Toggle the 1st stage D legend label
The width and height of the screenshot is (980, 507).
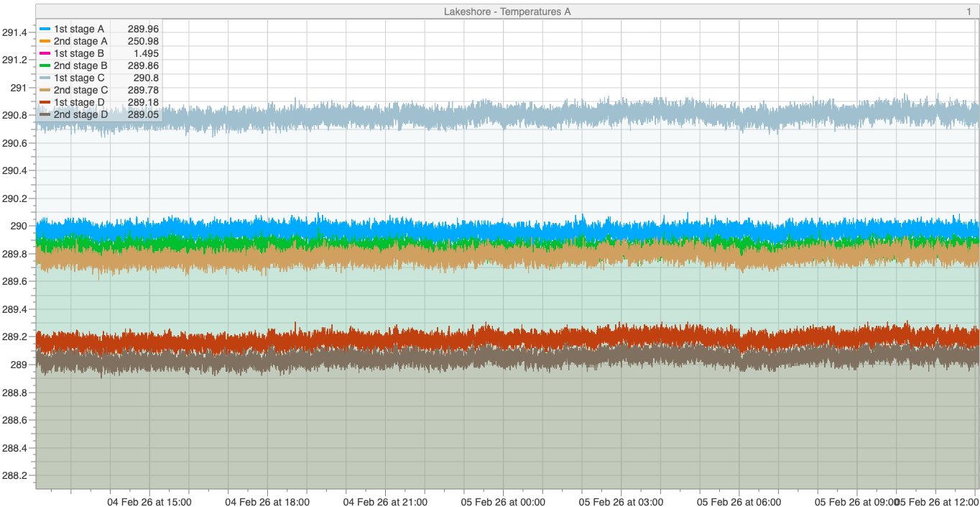(79, 102)
